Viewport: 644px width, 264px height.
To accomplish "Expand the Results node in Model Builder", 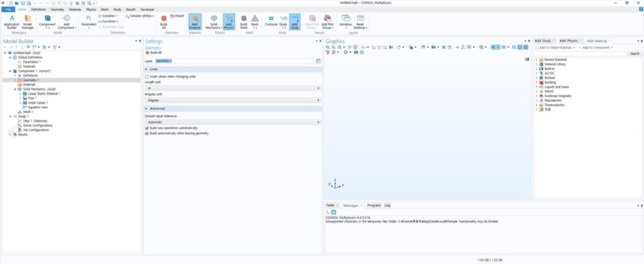I will [10, 134].
